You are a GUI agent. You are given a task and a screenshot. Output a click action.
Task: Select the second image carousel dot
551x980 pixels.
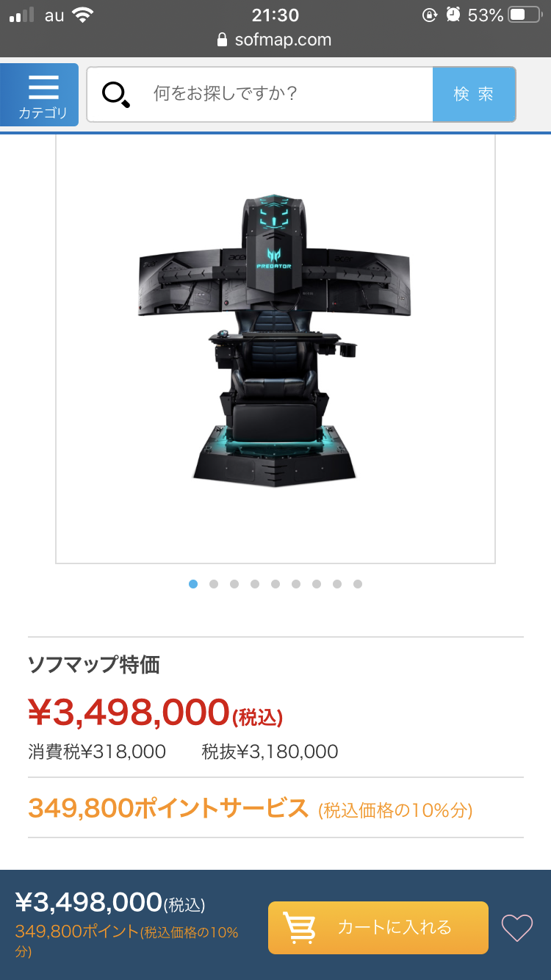(214, 584)
